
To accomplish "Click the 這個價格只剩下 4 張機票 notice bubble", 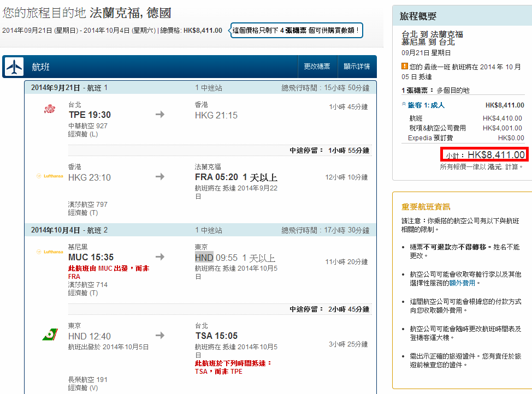I will [x=297, y=31].
